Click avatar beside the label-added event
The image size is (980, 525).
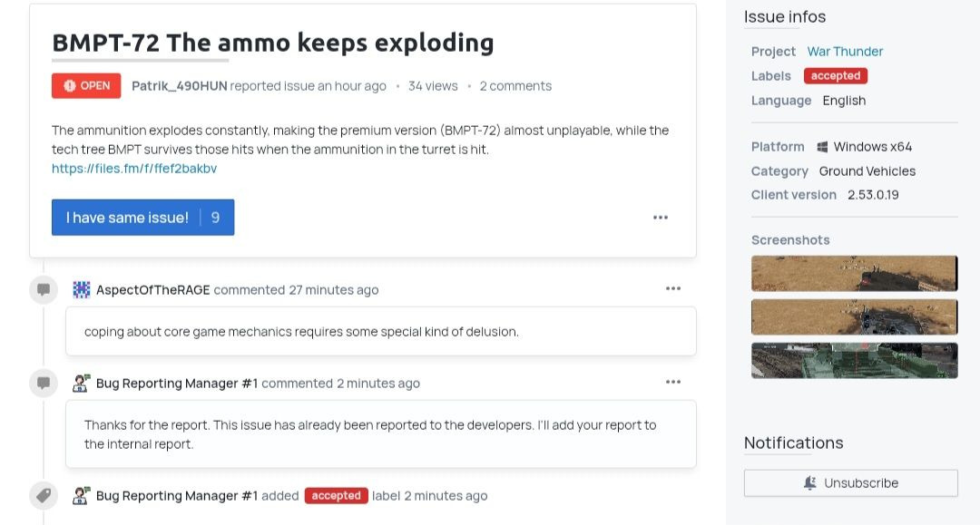pos(82,496)
